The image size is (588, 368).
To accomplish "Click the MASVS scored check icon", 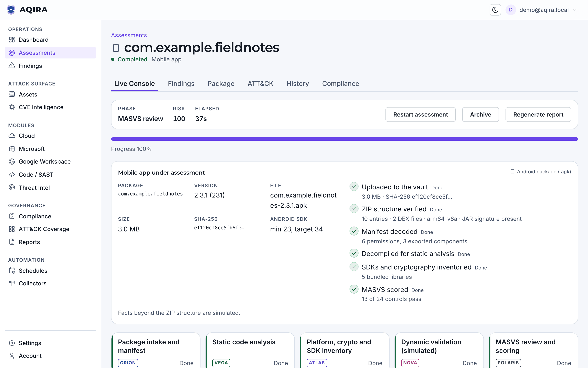I will click(354, 289).
